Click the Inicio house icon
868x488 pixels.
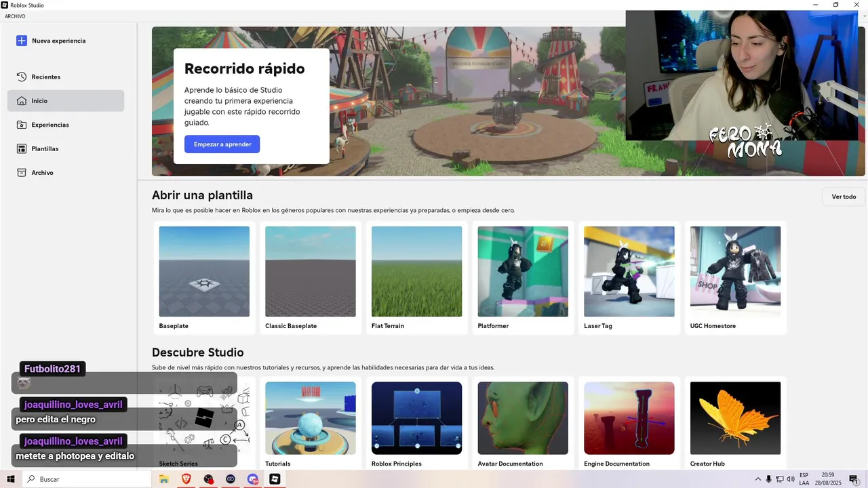22,100
